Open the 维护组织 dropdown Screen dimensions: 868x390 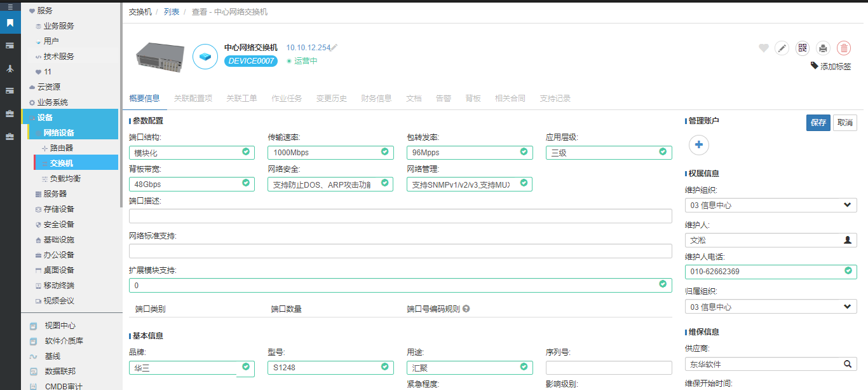(x=771, y=205)
